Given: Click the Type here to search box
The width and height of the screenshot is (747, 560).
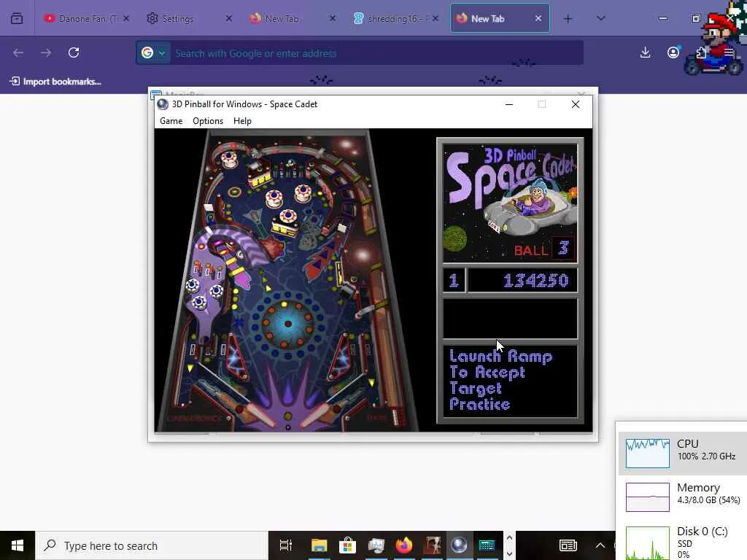Looking at the screenshot, I should [x=152, y=545].
